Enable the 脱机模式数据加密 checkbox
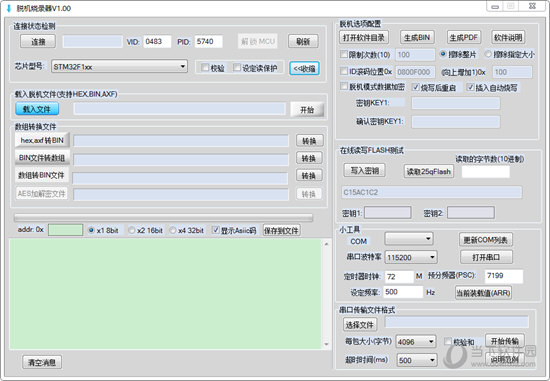This screenshot has height=381, width=550. pos(344,86)
